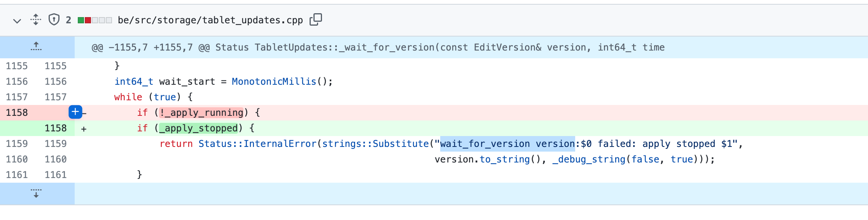Open the be/src/storage/tablet_updates.cpp file link
This screenshot has height=220, width=868.
pos(210,20)
